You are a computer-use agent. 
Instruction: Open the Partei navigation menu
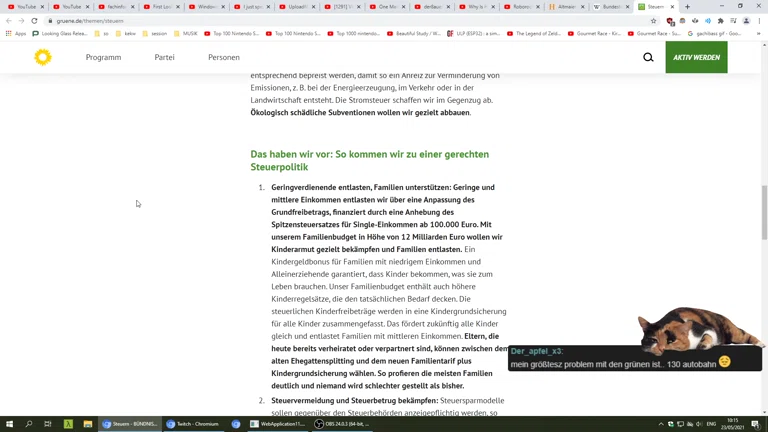[164, 57]
